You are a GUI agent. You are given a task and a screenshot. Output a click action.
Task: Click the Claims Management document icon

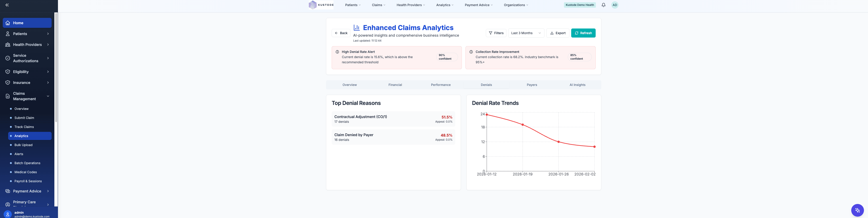point(8,96)
